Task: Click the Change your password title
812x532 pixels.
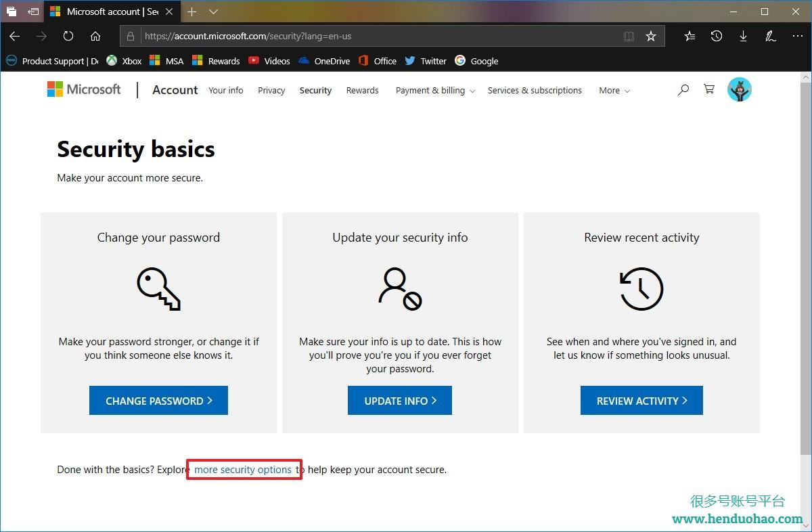Action: 158,238
